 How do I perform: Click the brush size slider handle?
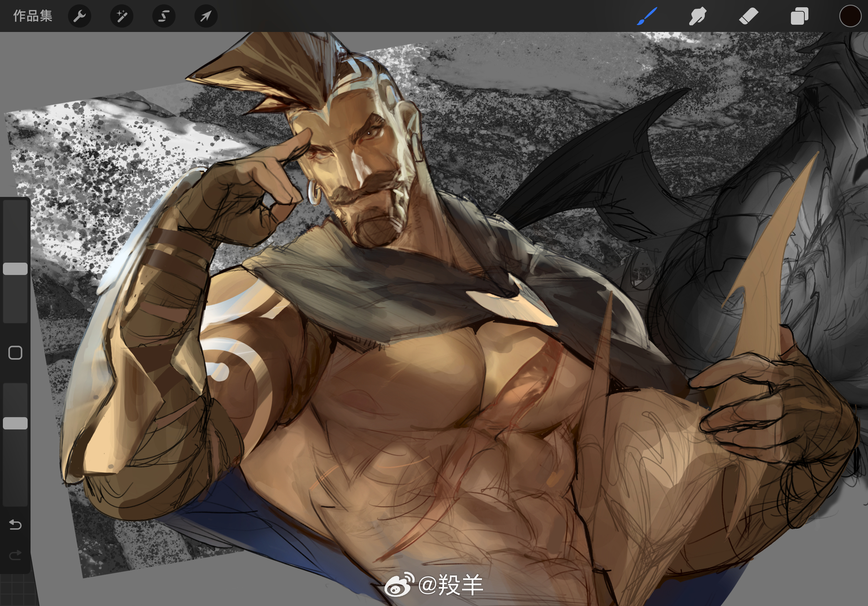pyautogui.click(x=15, y=268)
